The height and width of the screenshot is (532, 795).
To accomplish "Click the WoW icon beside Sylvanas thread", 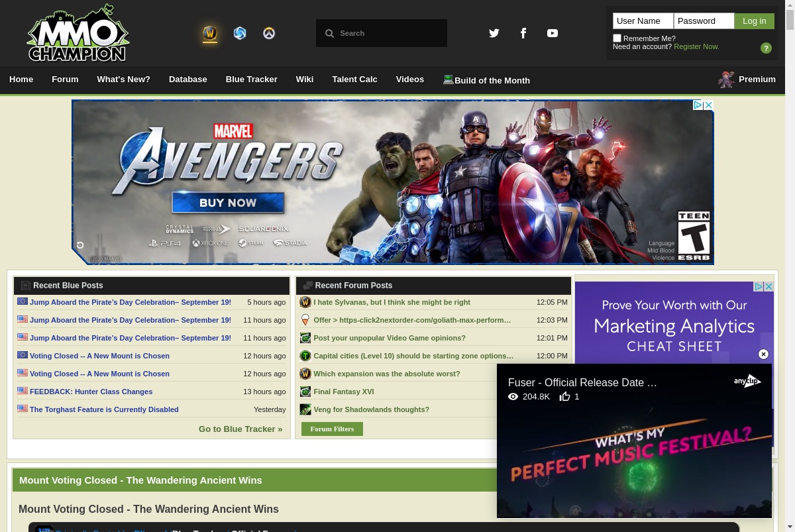I will pyautogui.click(x=305, y=302).
